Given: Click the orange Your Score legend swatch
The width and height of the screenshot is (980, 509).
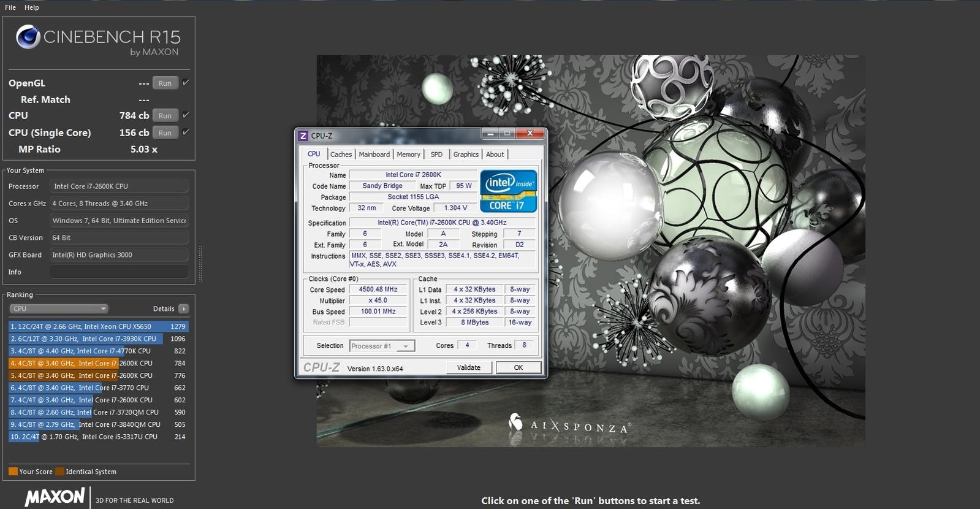Looking at the screenshot, I should [13, 472].
